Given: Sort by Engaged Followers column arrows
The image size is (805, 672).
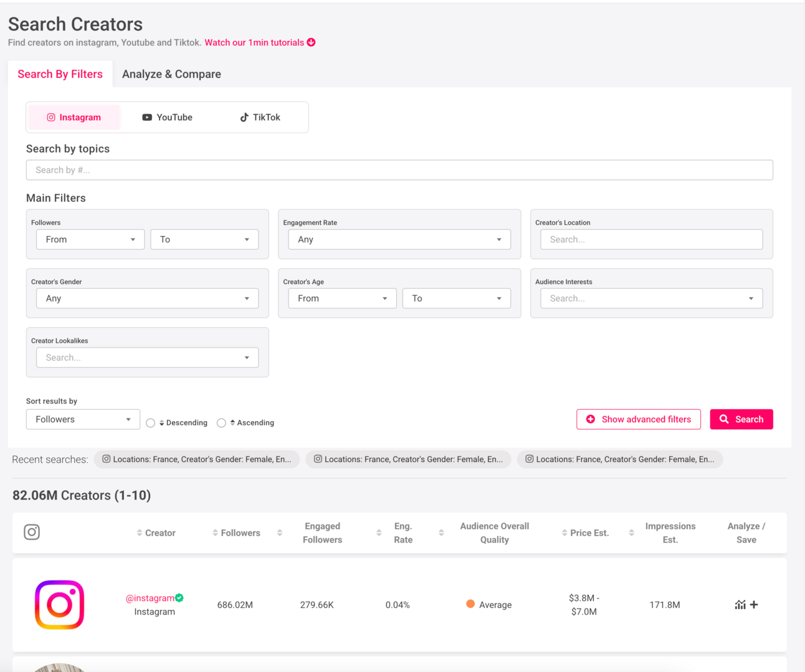Looking at the screenshot, I should (x=280, y=533).
